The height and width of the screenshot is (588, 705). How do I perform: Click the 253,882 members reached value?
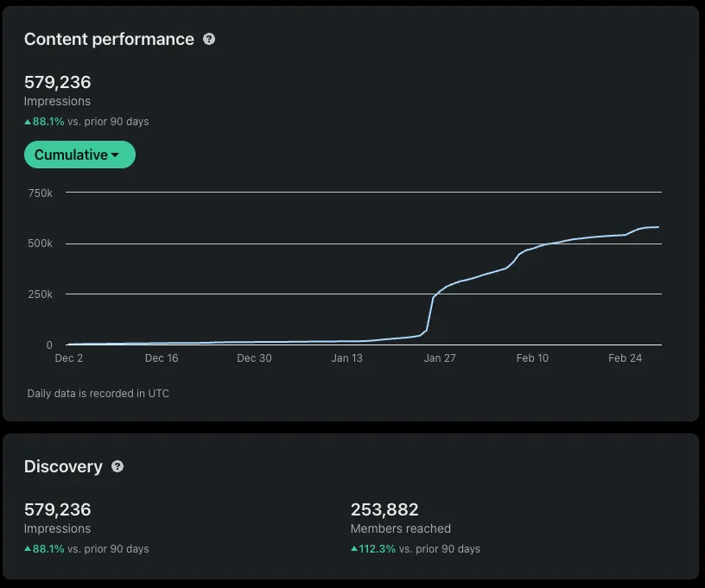[384, 509]
